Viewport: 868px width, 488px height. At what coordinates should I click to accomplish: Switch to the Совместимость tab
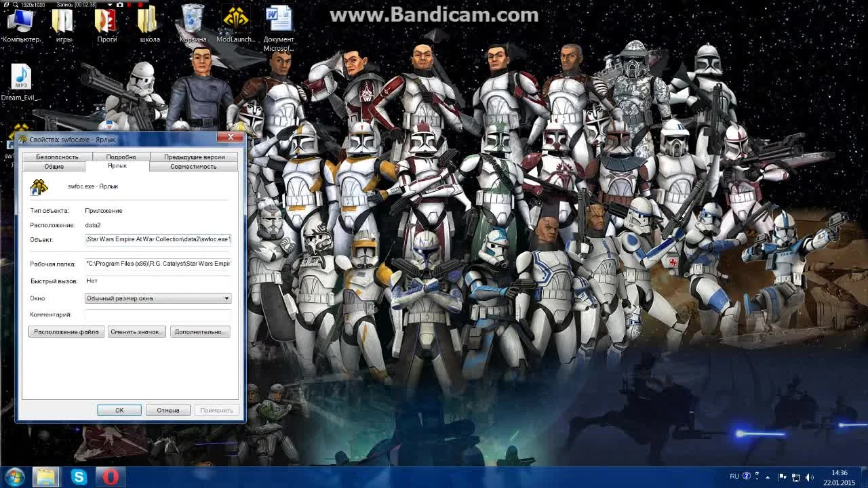[x=195, y=166]
